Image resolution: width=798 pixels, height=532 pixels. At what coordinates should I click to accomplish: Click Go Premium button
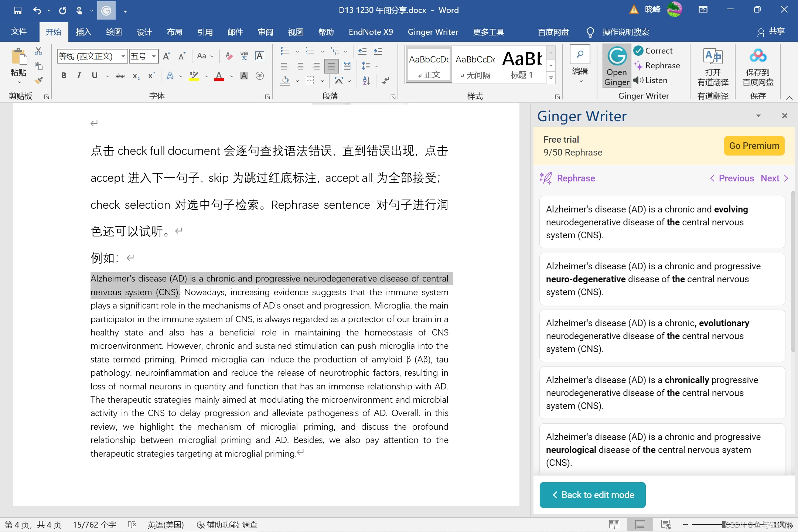[x=754, y=146]
